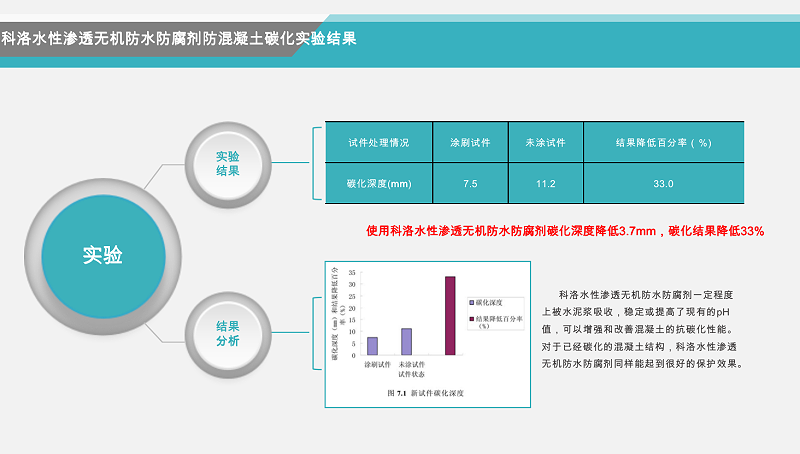Select the 试件处理情况 table header cell

coord(378,142)
